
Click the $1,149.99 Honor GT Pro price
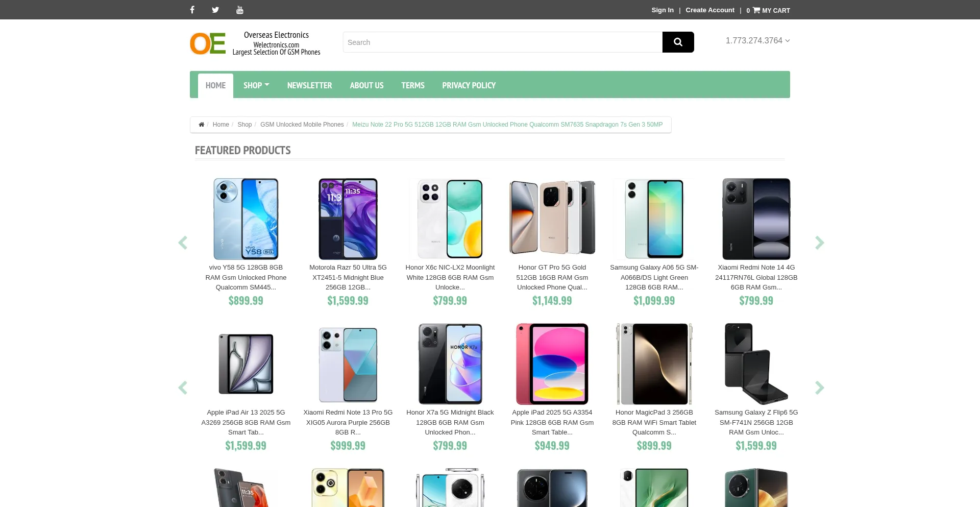(552, 301)
